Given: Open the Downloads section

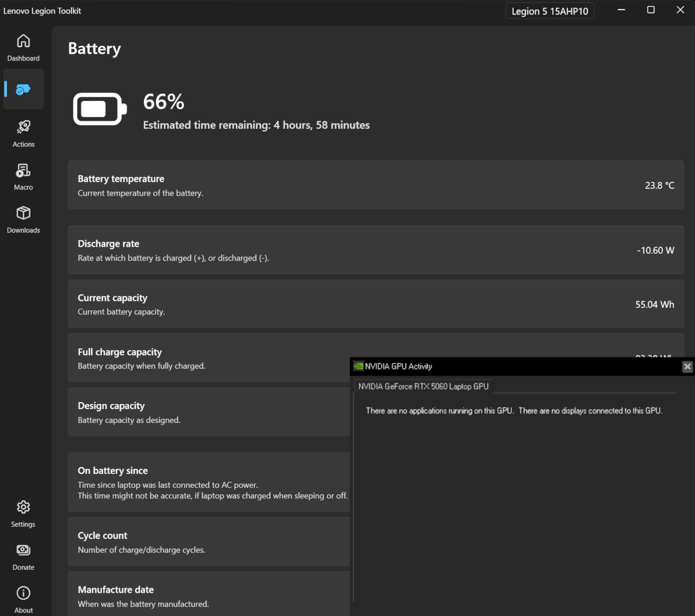Looking at the screenshot, I should click(23, 218).
